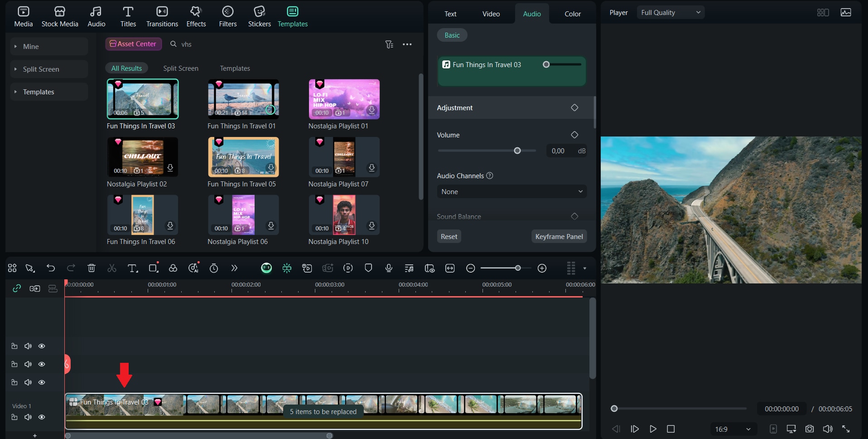The image size is (868, 439).
Task: Click the undo arrow in timeline toolbar
Action: [51, 268]
